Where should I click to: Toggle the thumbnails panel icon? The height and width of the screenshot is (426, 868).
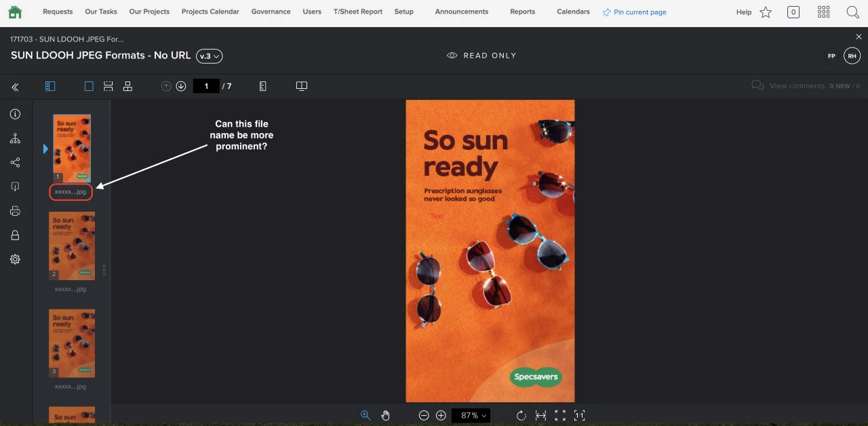click(x=50, y=86)
